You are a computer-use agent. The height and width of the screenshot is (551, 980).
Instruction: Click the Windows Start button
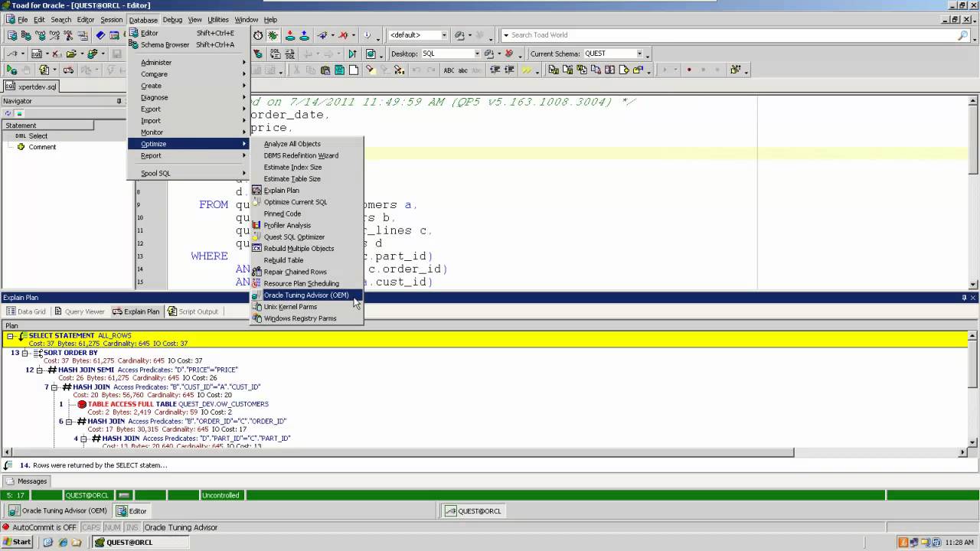[x=17, y=542]
